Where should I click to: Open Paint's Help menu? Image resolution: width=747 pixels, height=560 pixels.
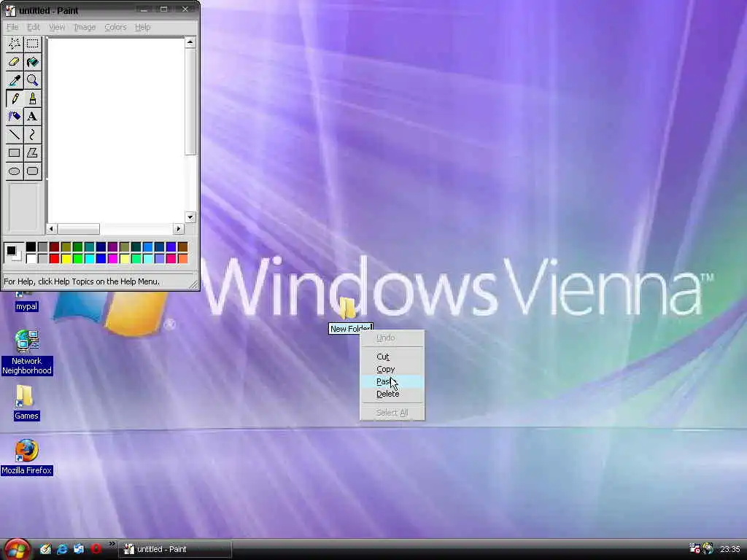[142, 27]
